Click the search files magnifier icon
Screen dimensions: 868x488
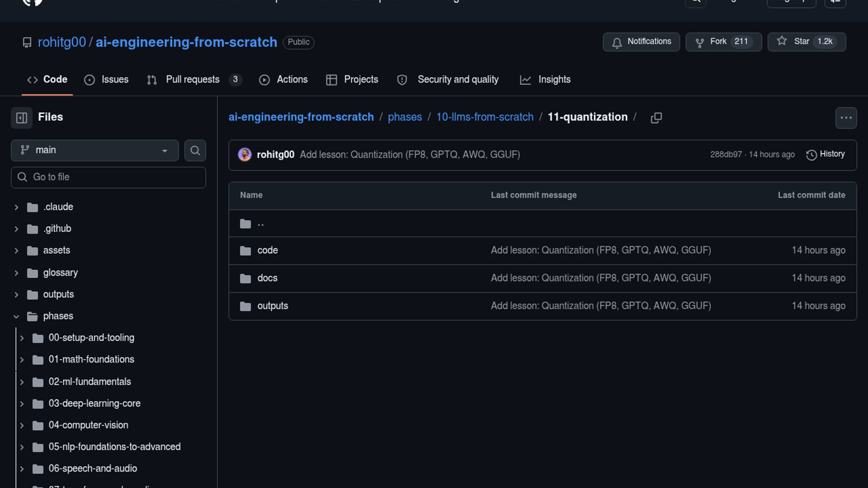click(x=195, y=150)
